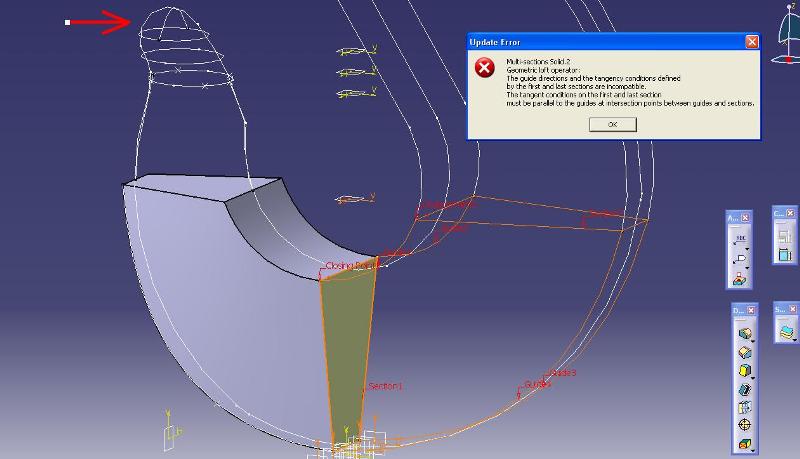Open the Draft Angle flyout arrow
Screen dimensions: 800x459
[751, 377]
